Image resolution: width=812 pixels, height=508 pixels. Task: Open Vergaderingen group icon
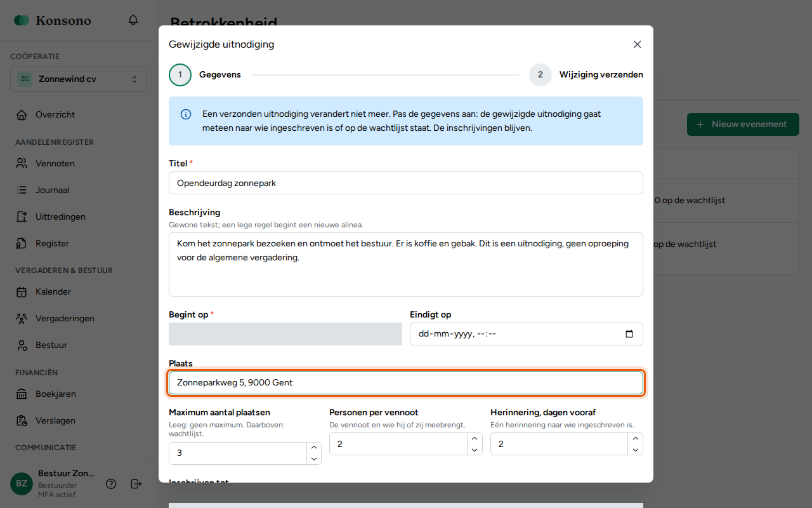pyautogui.click(x=22, y=319)
